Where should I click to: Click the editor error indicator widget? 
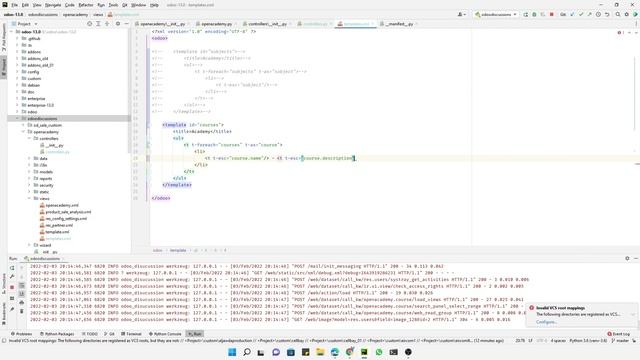coord(621,32)
